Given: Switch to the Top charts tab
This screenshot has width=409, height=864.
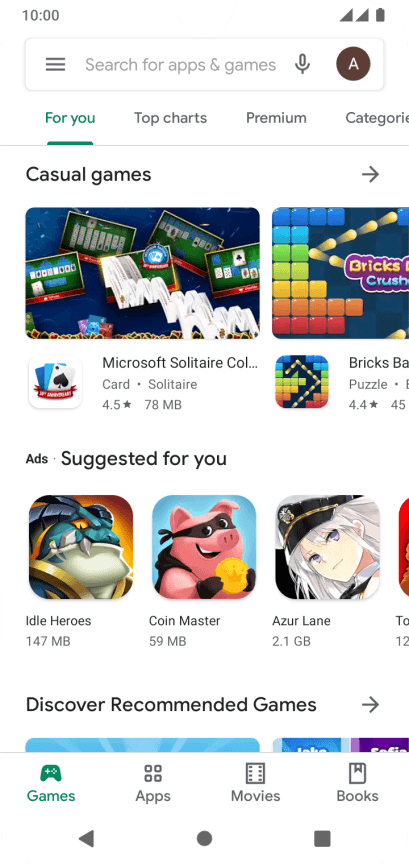Looking at the screenshot, I should coord(170,118).
